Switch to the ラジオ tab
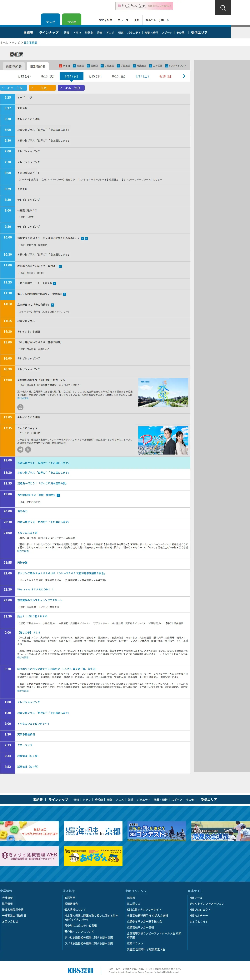The image size is (250, 980). [x=72, y=20]
